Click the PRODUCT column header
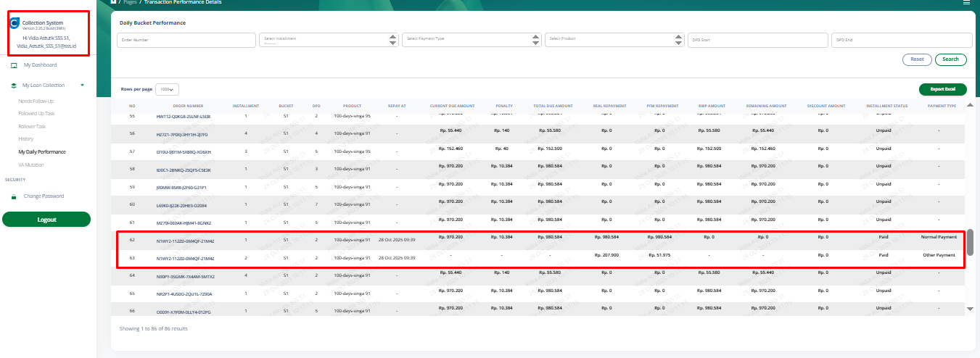The width and height of the screenshot is (980, 358). [352, 106]
